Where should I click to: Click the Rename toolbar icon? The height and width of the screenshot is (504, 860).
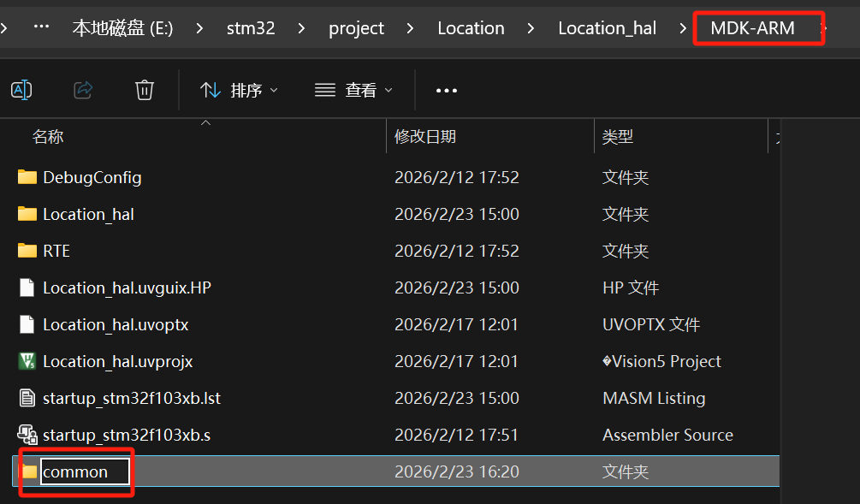[x=21, y=90]
